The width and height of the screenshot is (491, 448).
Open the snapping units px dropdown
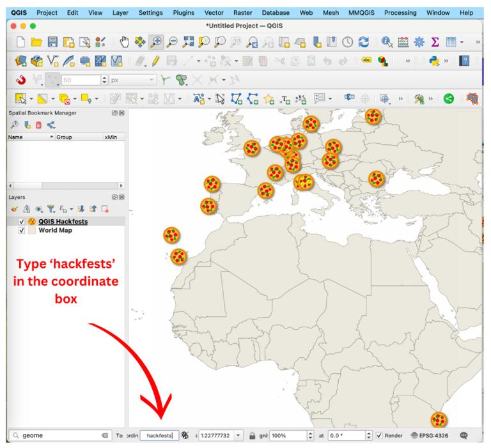(133, 80)
